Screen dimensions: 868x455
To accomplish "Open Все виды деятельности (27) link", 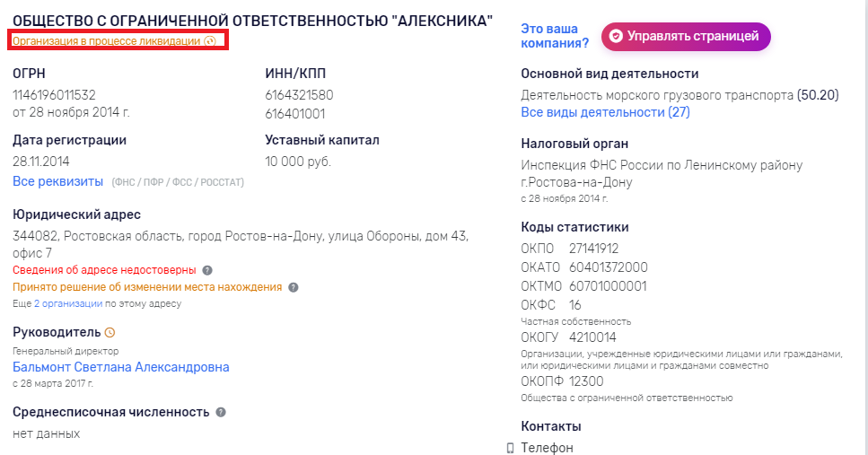I will 605,112.
